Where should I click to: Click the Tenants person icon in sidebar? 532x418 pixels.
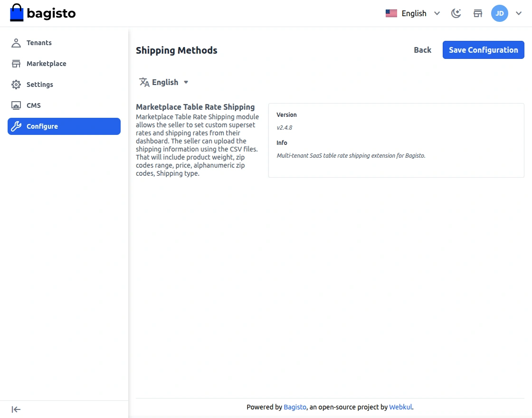click(16, 43)
